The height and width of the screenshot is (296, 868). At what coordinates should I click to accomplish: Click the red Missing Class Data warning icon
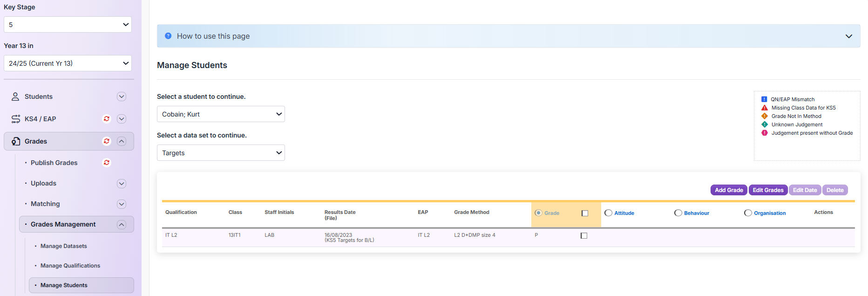pos(764,108)
